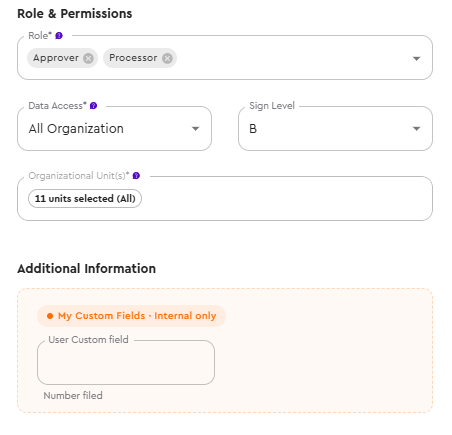Screen dimensions: 452x435
Task: Expand the Data Access dropdown arrow
Action: (x=195, y=129)
